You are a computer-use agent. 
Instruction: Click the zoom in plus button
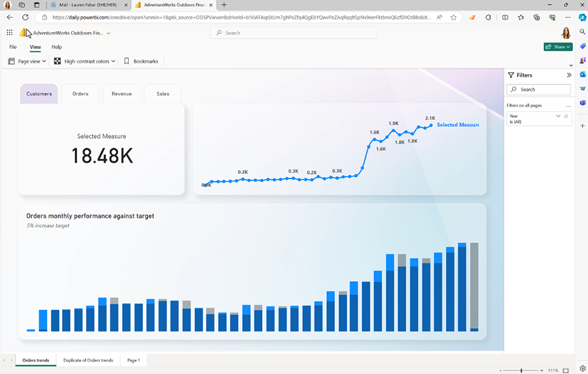click(x=542, y=370)
